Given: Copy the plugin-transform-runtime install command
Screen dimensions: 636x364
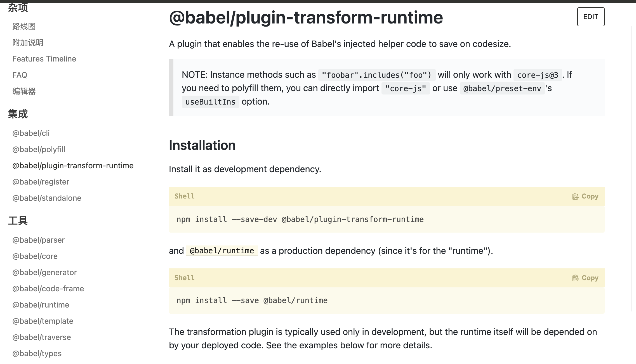Looking at the screenshot, I should tap(585, 196).
